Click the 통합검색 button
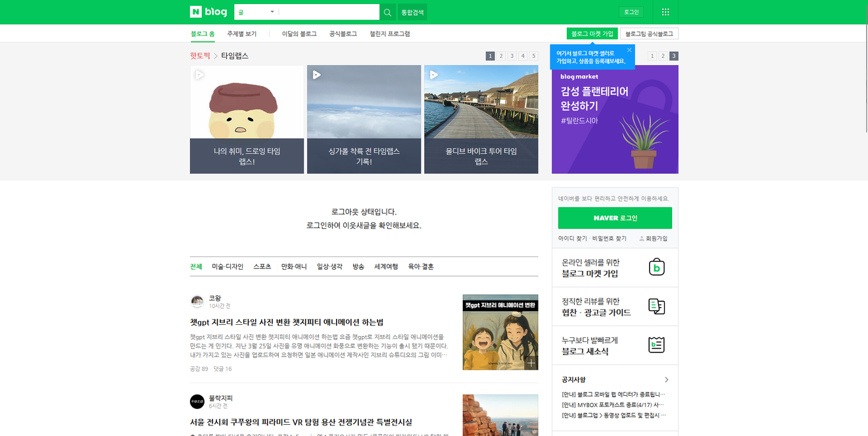This screenshot has height=436, width=868. 412,12
